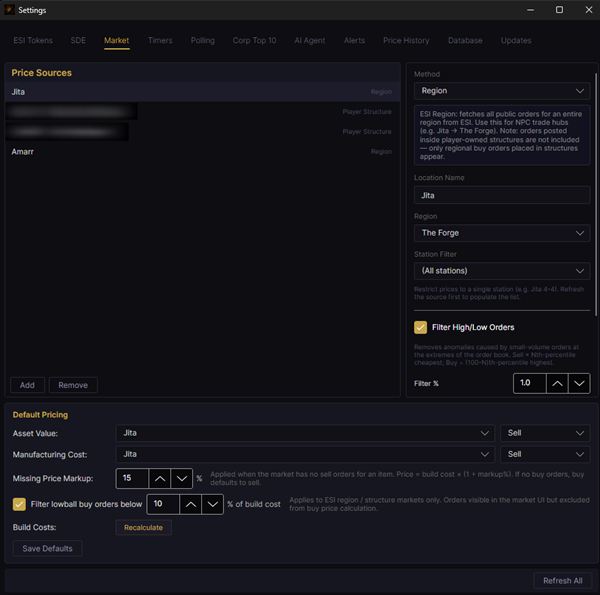The width and height of the screenshot is (600, 595).
Task: Increase the lowball buy orders percentage
Action: [191, 504]
